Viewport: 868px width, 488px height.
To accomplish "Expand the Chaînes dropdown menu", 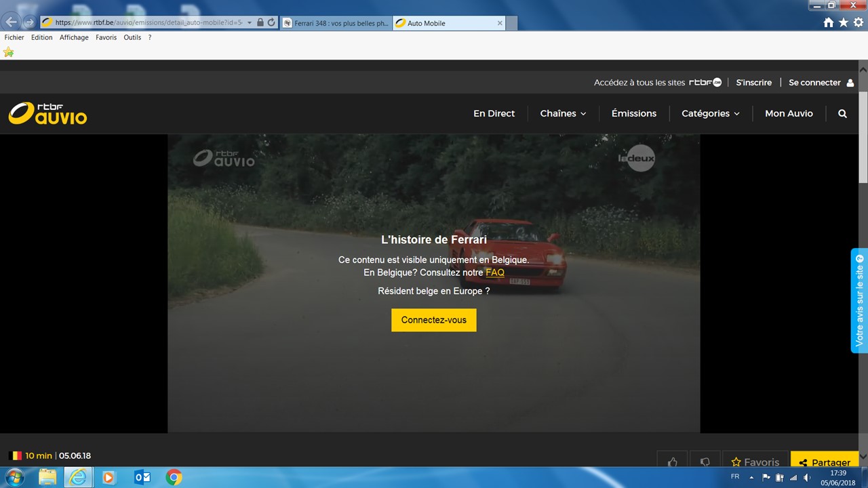I will click(x=563, y=114).
